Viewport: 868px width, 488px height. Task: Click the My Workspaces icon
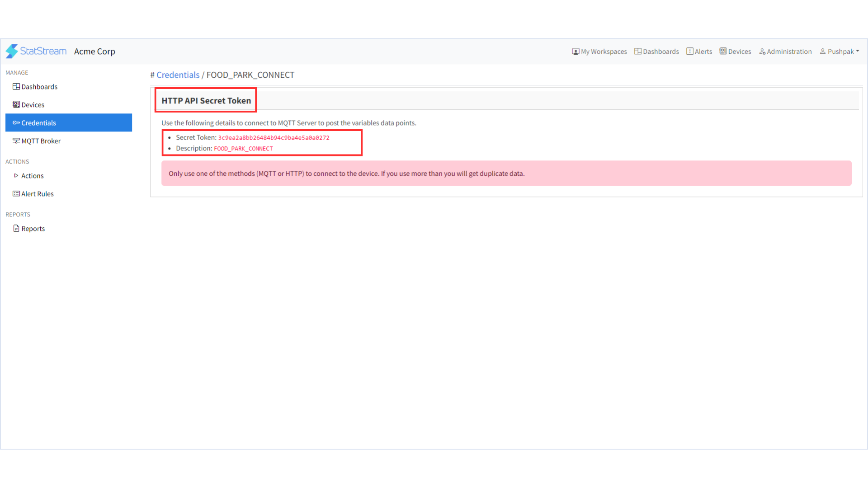[575, 51]
